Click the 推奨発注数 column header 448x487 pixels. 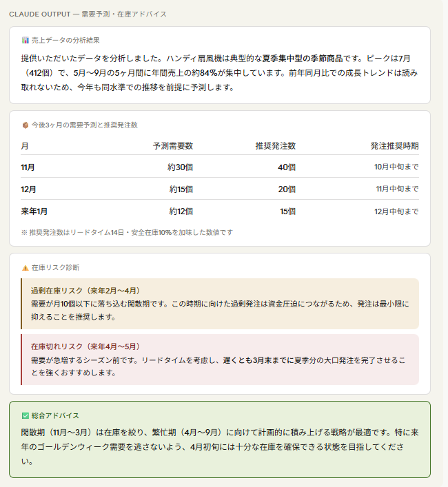point(275,146)
